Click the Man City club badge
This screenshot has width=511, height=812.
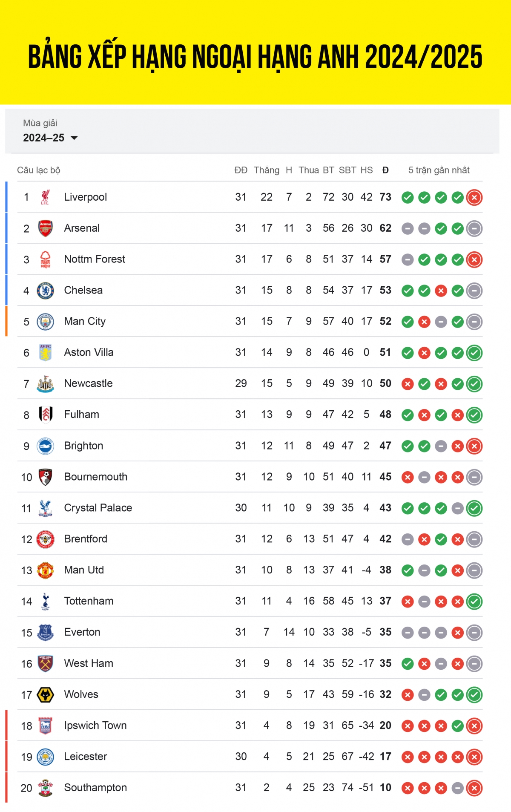click(x=45, y=322)
